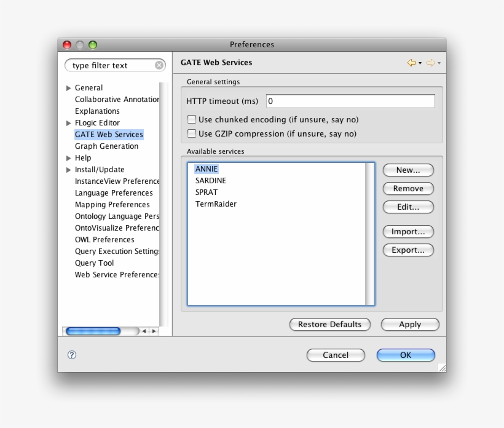This screenshot has height=428, width=504.
Task: Click the Import button
Action: (408, 231)
